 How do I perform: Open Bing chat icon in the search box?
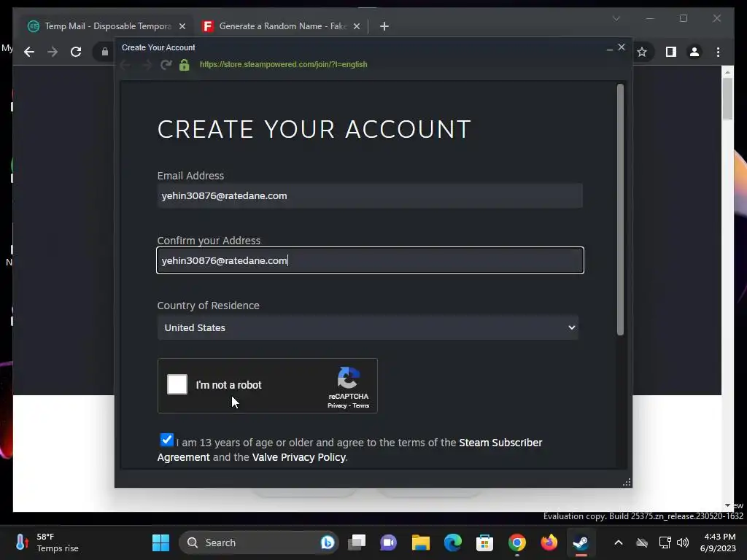pos(328,542)
